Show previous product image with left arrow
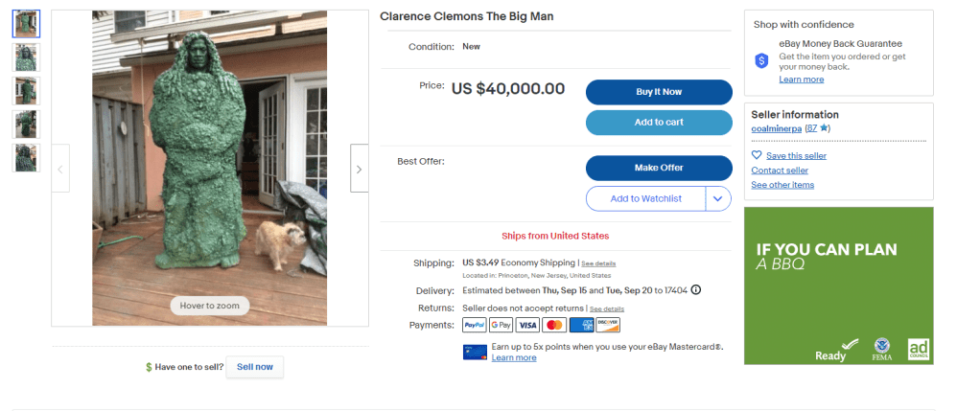This screenshot has width=980, height=411. point(60,169)
